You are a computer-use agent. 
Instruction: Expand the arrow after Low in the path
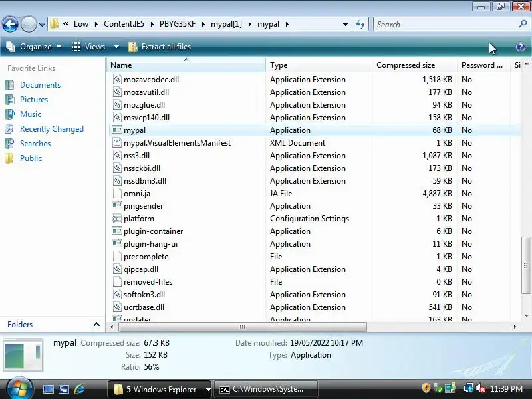point(96,24)
